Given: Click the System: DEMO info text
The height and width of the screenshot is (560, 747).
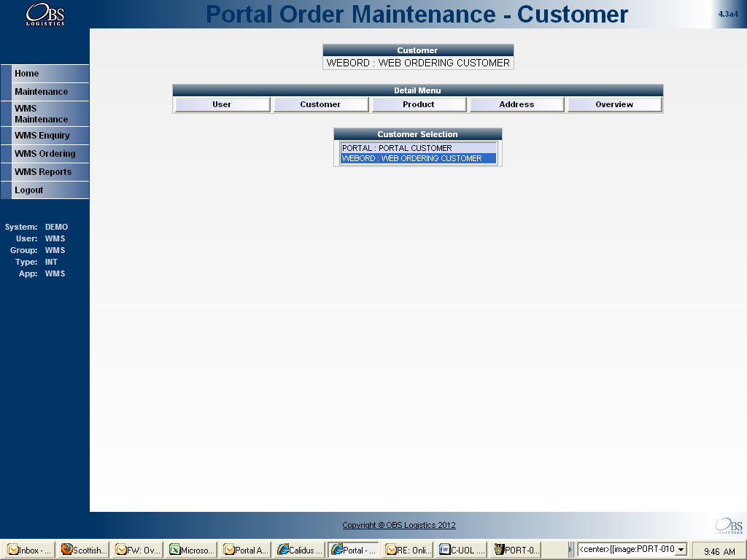Looking at the screenshot, I should [36, 227].
